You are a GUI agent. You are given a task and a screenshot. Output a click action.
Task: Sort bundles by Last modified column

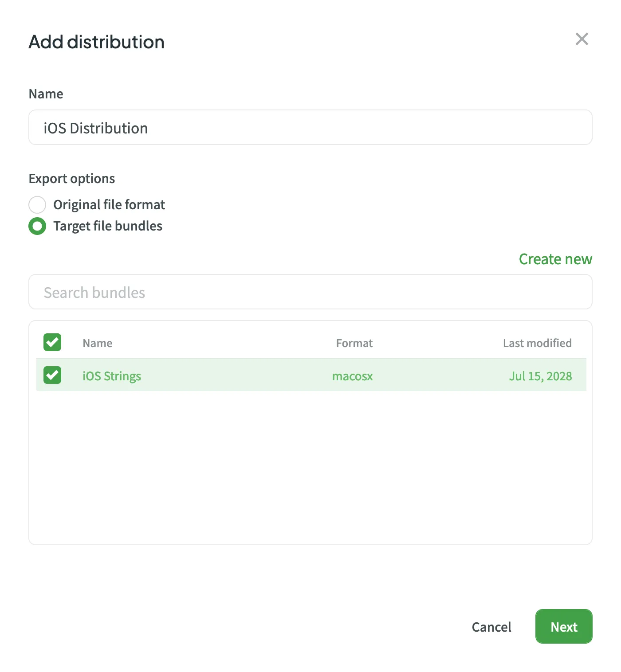[537, 343]
